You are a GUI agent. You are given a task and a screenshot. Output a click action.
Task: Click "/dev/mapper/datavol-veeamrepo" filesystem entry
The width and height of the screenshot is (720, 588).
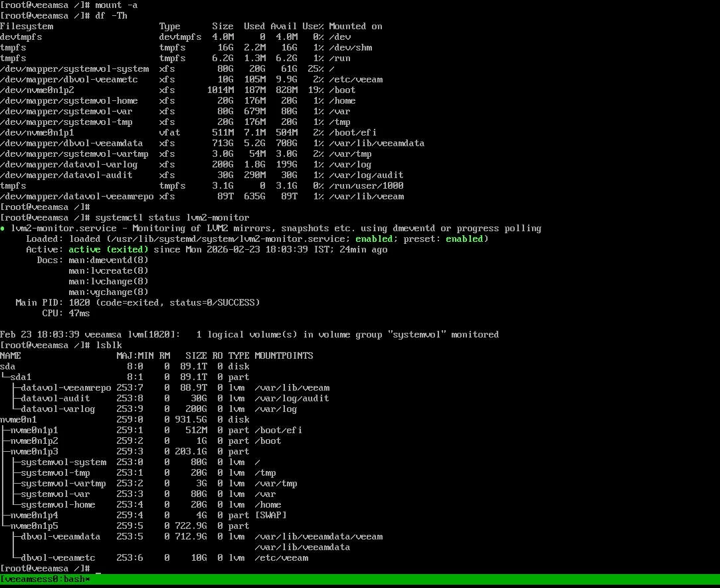point(77,196)
